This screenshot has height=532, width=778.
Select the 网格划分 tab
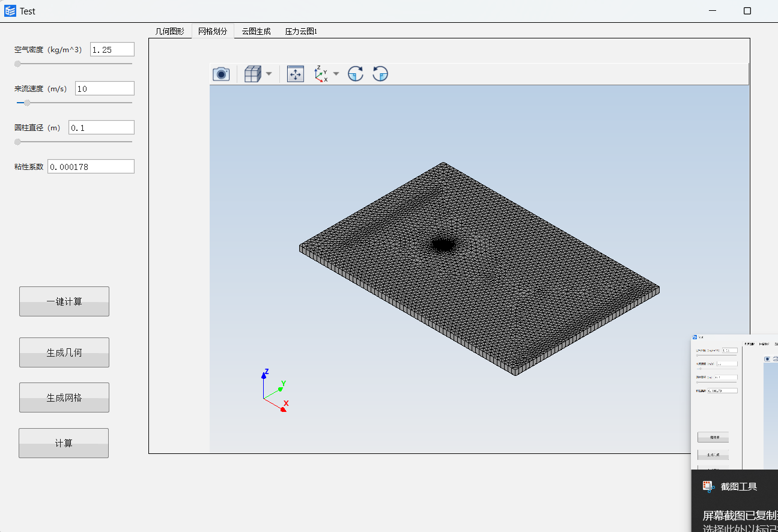tap(213, 31)
